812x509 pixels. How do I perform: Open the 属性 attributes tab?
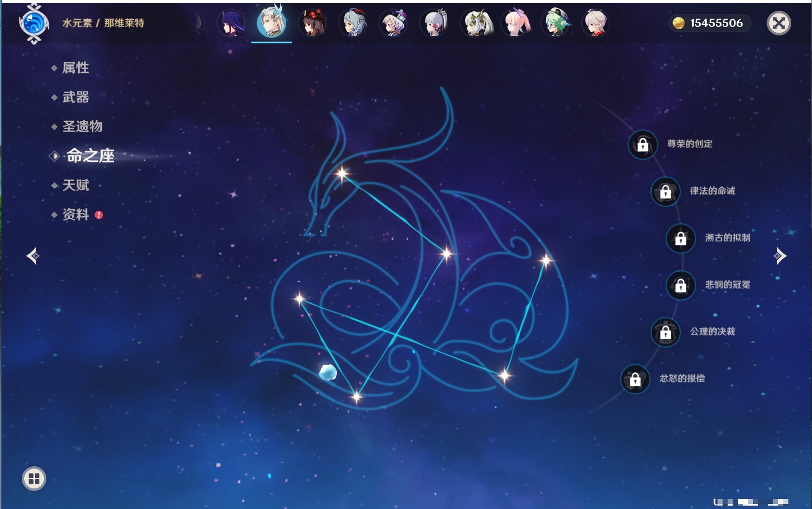click(x=75, y=68)
